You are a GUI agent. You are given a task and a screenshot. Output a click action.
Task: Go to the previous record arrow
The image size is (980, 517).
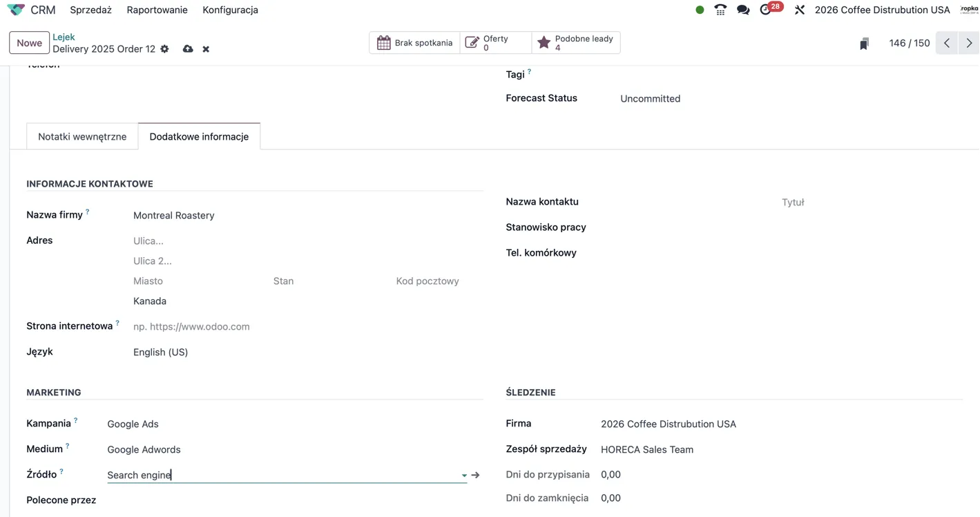(947, 43)
